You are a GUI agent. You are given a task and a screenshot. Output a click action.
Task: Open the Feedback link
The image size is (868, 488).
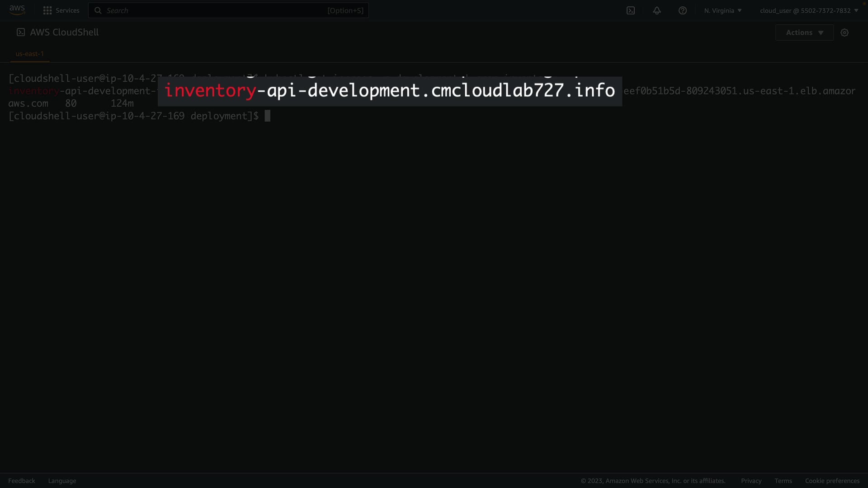[22, 481]
